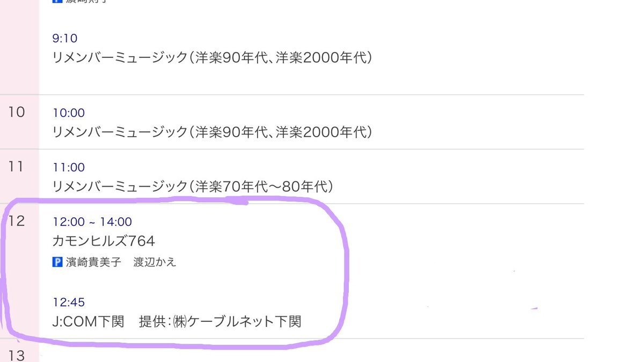Screen dimensions: 644x362
Task: Click the 10:00 time label
Action: click(x=69, y=113)
